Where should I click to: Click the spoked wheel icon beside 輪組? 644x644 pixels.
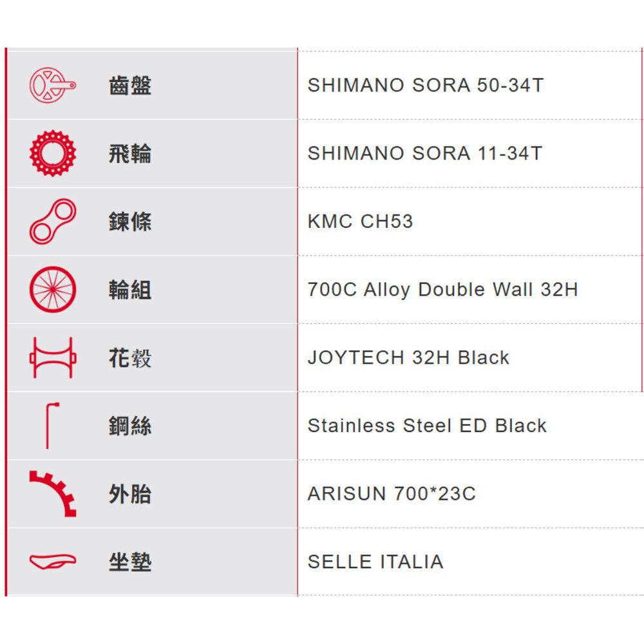pyautogui.click(x=52, y=290)
